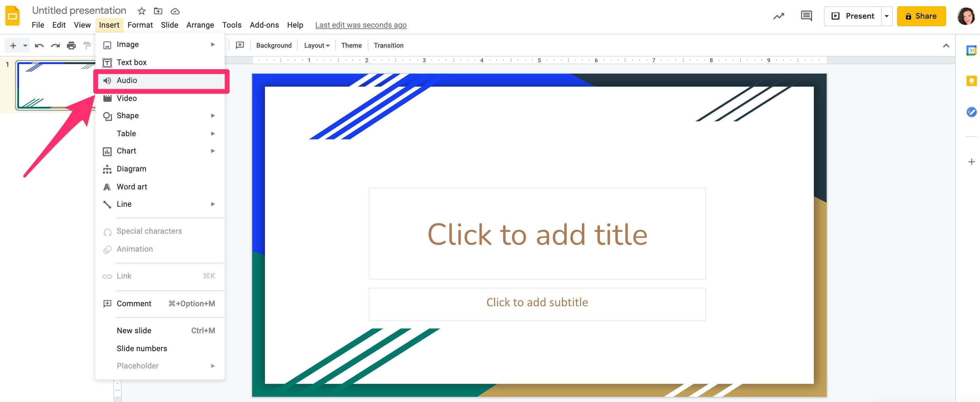
Task: Click the Redo icon in toolbar
Action: coord(54,45)
